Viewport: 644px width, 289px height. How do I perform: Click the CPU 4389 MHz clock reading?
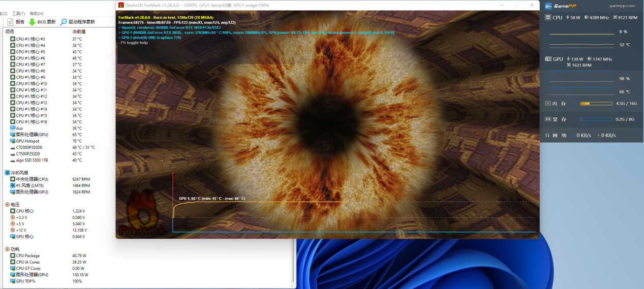(x=597, y=17)
